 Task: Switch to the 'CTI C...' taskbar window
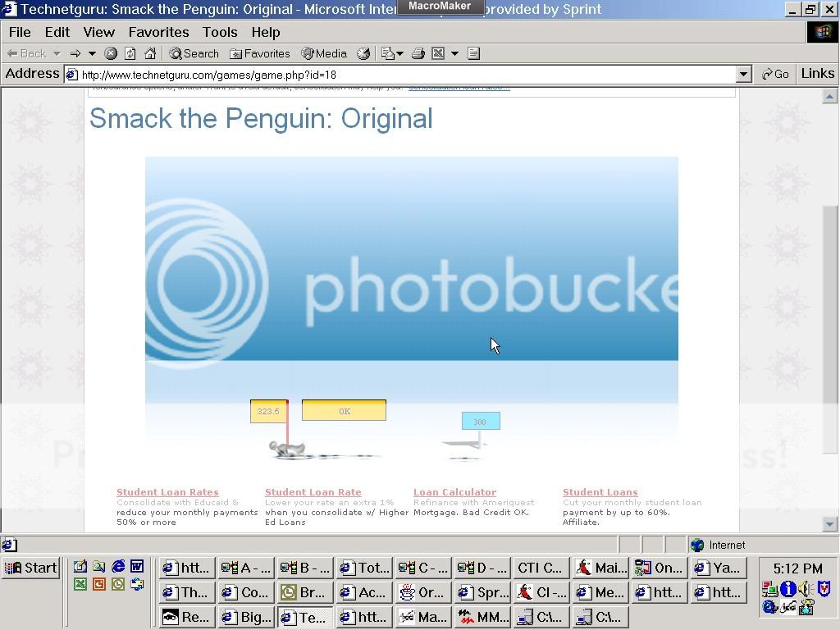pyautogui.click(x=540, y=568)
